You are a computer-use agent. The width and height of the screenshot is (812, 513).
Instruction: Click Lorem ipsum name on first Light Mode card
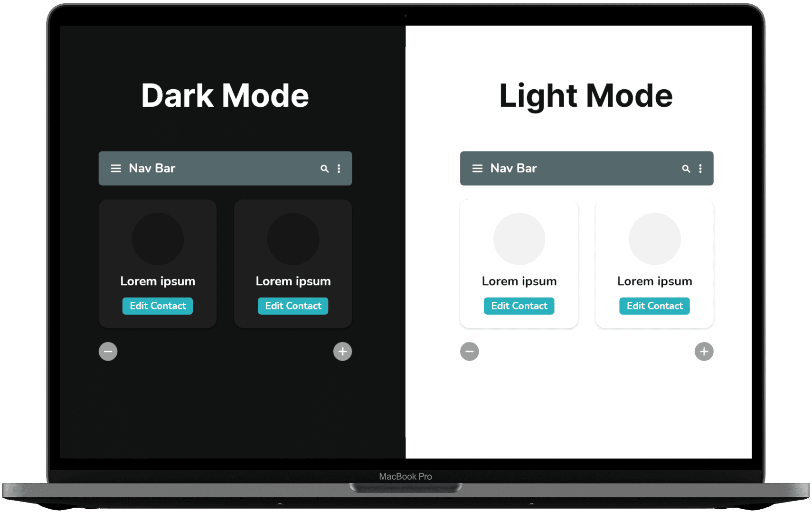coord(519,281)
